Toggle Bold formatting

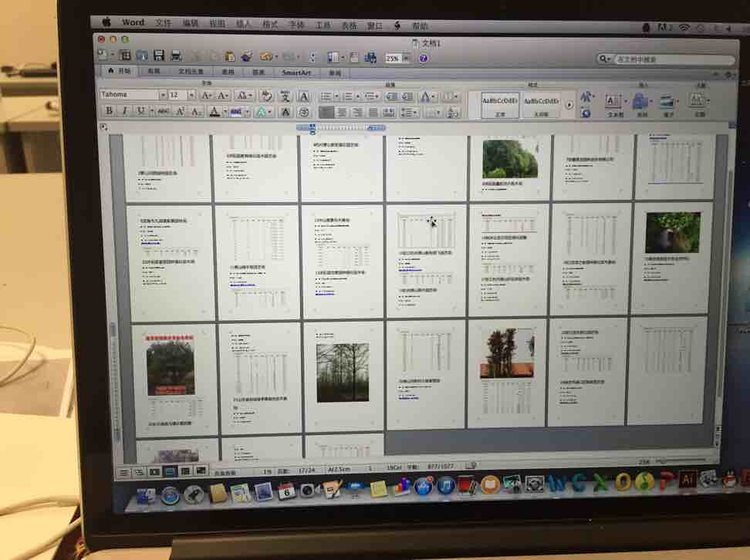[108, 111]
